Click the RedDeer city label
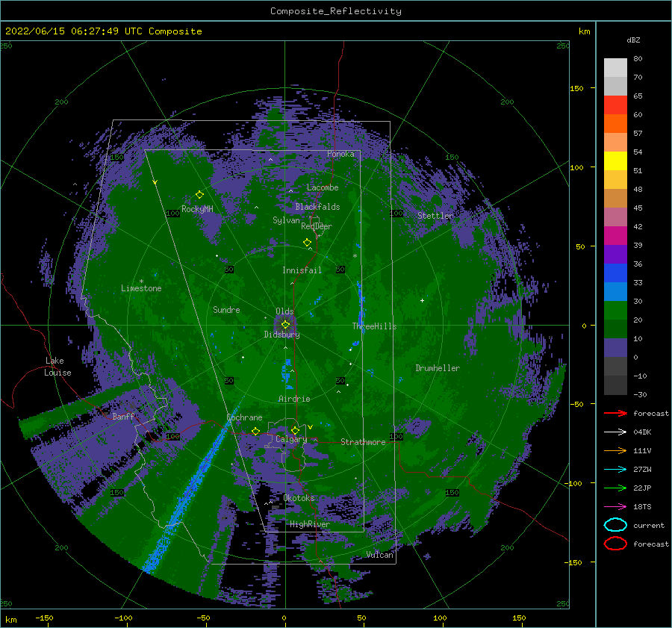Viewport: 672px width, 628px height. coord(317,226)
